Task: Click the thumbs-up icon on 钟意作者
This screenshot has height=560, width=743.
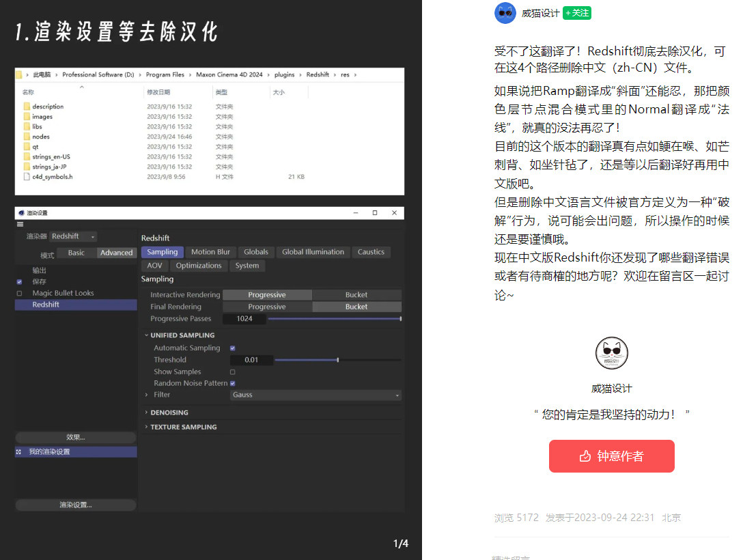Action: point(585,456)
